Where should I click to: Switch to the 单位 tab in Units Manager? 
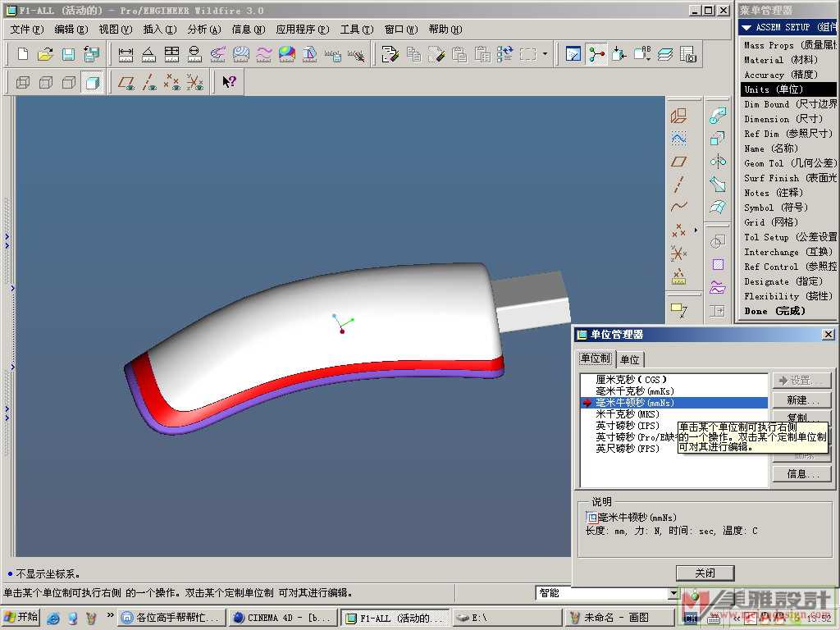630,359
